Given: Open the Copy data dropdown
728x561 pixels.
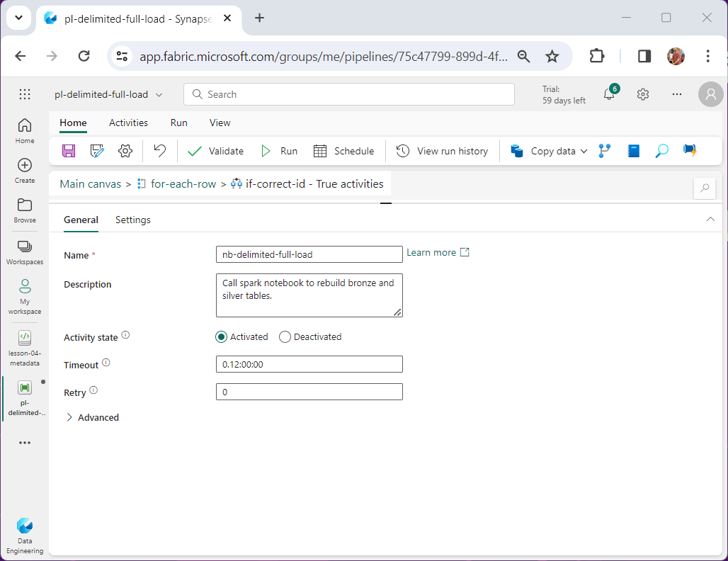Looking at the screenshot, I should point(550,151).
